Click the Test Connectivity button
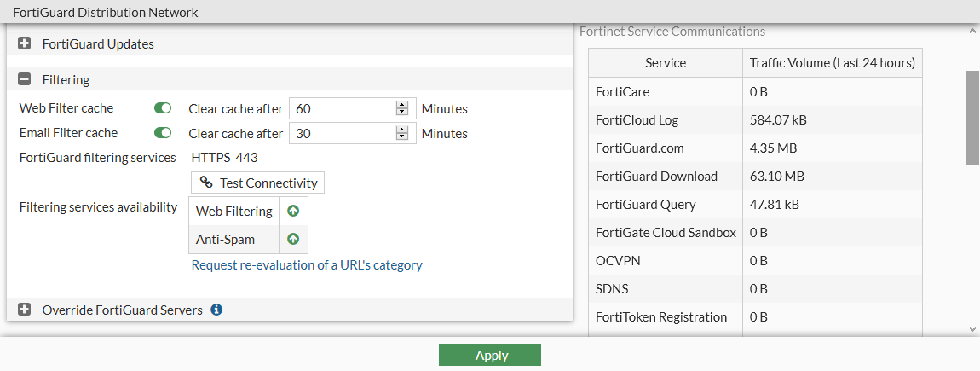Screen dimensions: 980x371 click(258, 183)
